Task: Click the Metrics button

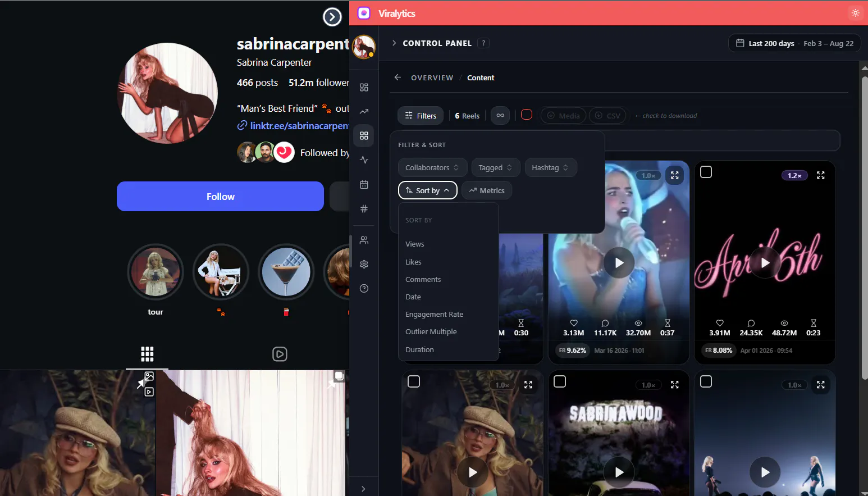Action: click(x=487, y=190)
